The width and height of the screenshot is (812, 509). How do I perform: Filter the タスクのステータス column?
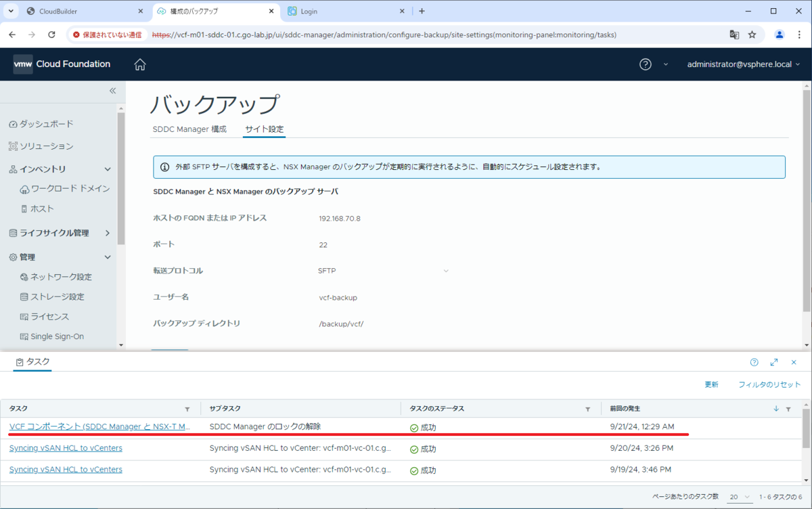point(587,409)
